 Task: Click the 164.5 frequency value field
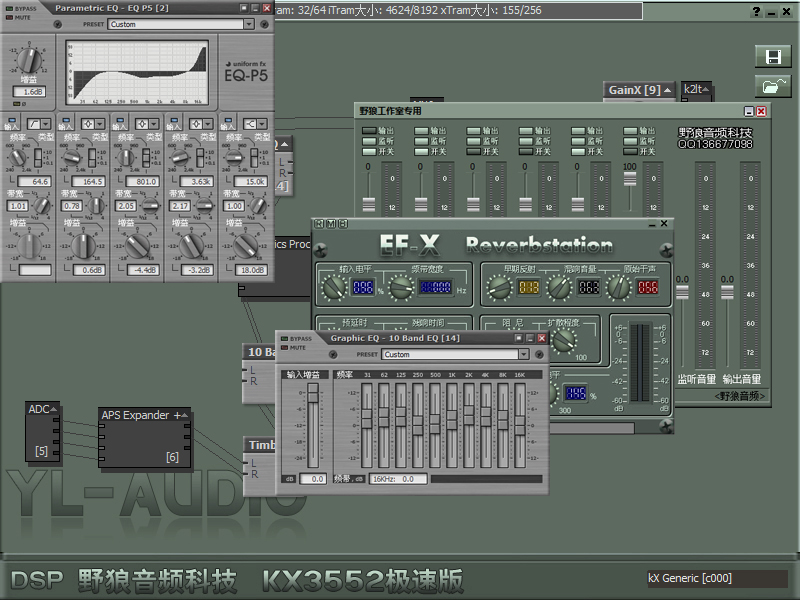click(x=89, y=181)
